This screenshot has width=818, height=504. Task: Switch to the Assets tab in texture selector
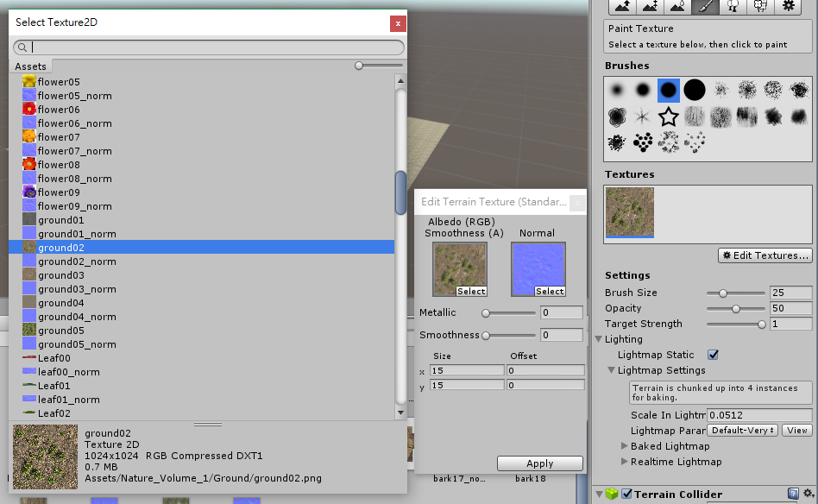click(31, 66)
